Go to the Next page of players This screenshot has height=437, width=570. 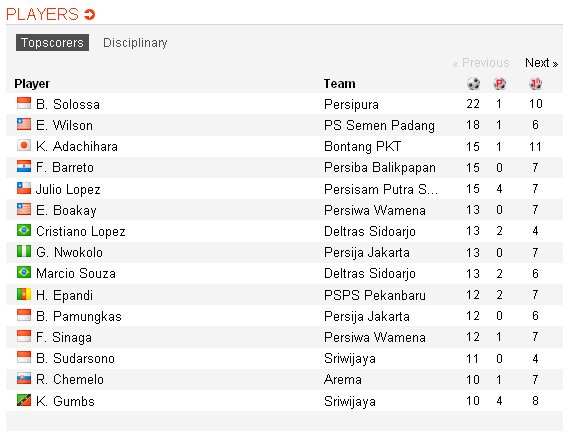542,63
